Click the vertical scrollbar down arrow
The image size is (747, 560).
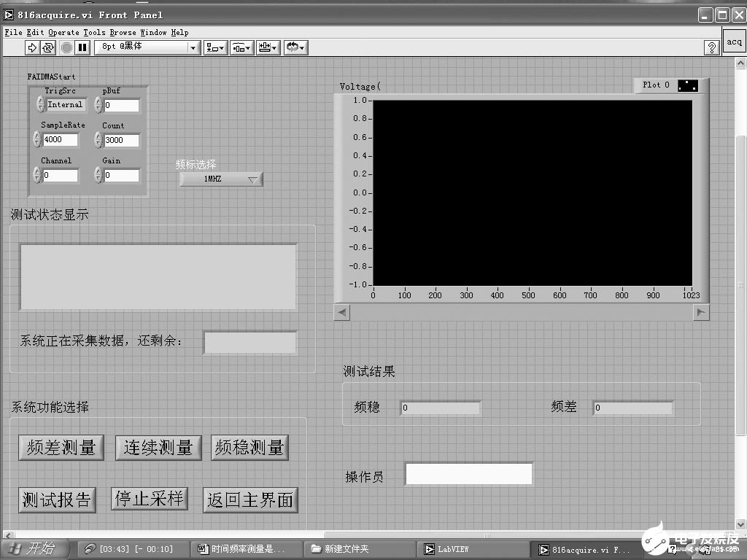coord(741,524)
